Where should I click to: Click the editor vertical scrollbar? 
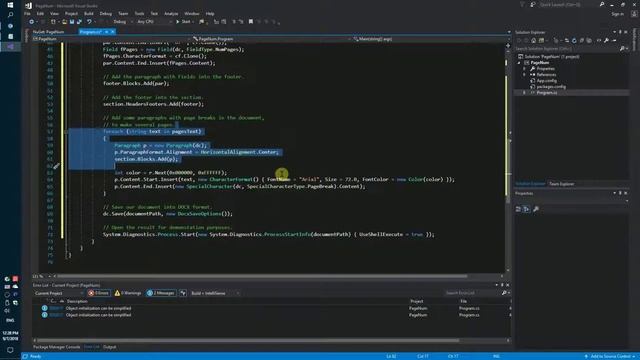point(508,157)
